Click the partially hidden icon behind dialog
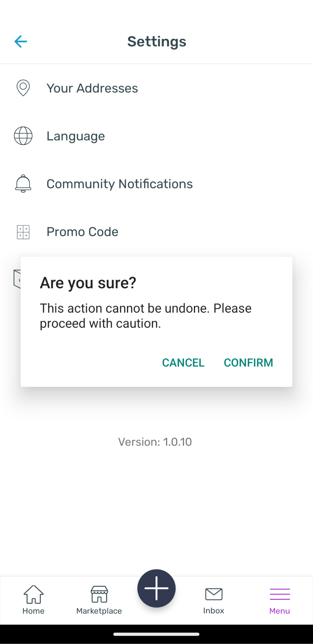 17,279
